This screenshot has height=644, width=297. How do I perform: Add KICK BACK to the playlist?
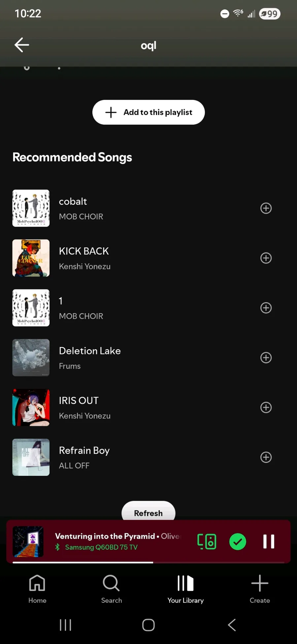(x=266, y=258)
